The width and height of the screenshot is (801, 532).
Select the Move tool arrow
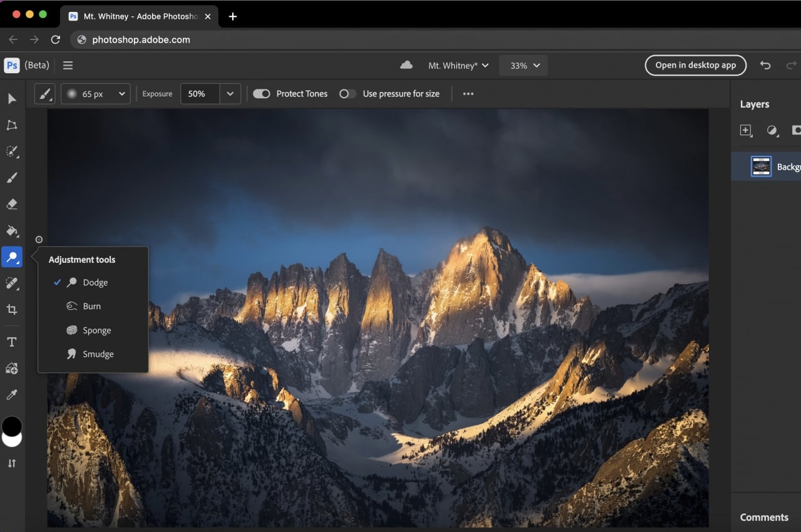pos(12,99)
